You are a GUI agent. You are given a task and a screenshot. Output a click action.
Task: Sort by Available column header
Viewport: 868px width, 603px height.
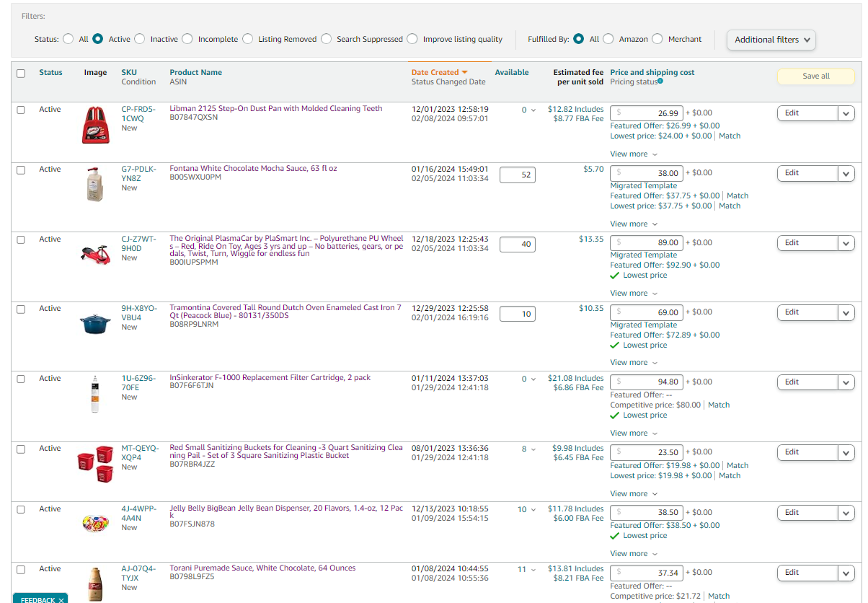(512, 72)
